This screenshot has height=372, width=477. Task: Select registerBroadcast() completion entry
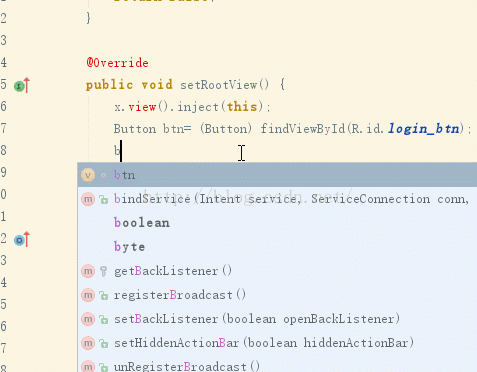coord(277,295)
